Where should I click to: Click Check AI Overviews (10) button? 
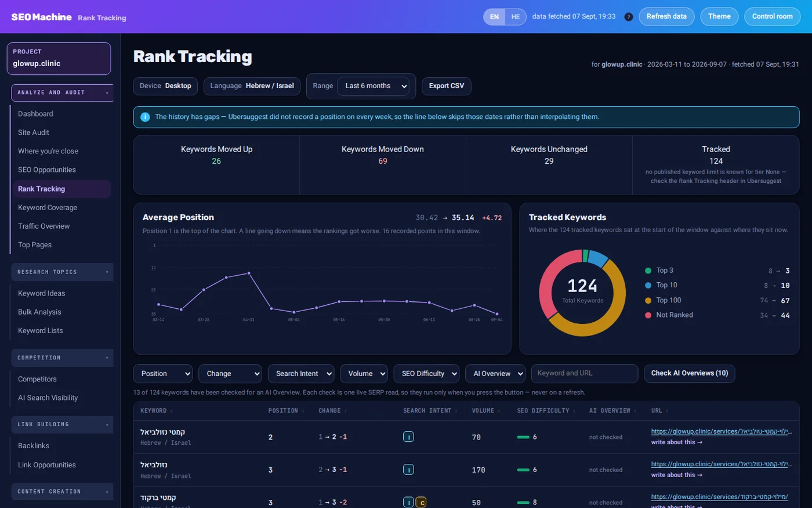coord(690,373)
